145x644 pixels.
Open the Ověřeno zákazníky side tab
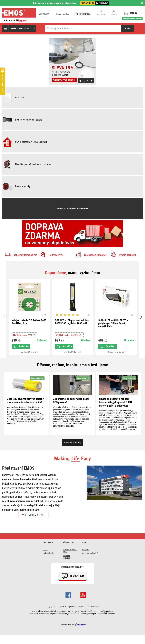(x=2, y=81)
